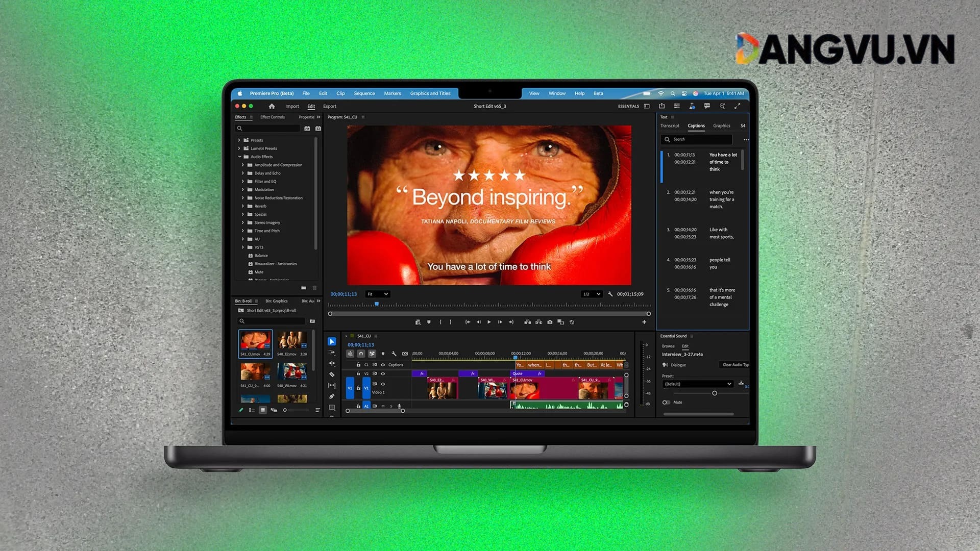Expand the Presets folder

pyautogui.click(x=239, y=140)
